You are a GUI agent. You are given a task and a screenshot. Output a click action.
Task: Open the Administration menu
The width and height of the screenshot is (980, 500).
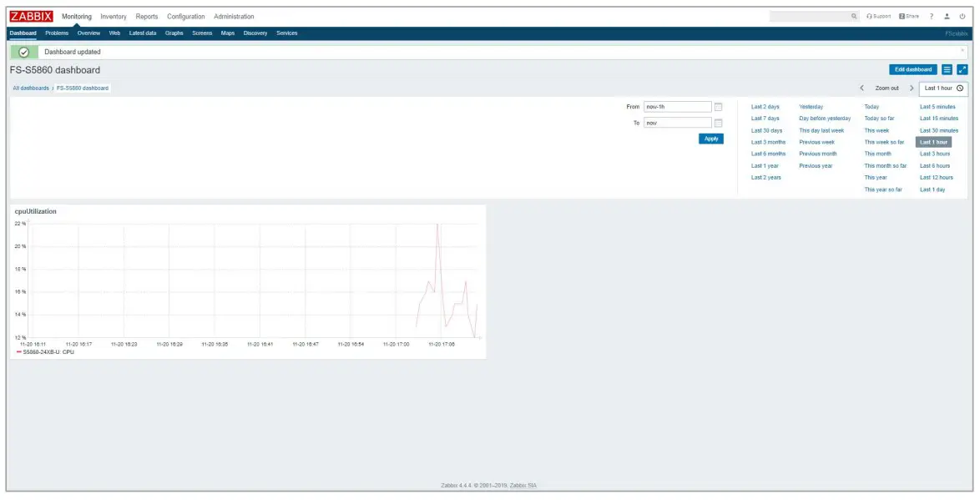(x=234, y=16)
